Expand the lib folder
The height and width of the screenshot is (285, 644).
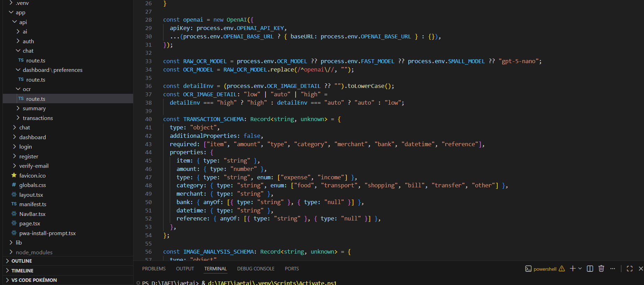[68, 243]
